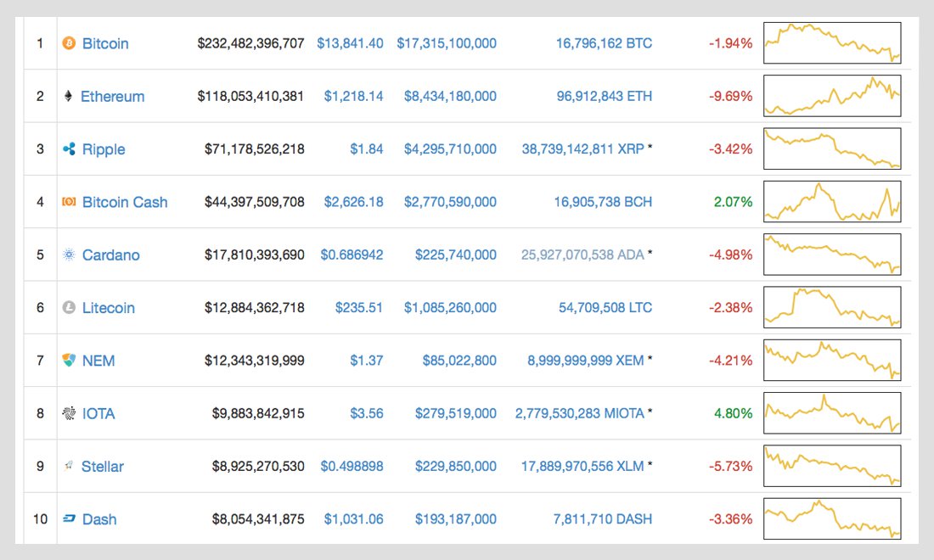Click the Cardano logo icon

[69, 255]
